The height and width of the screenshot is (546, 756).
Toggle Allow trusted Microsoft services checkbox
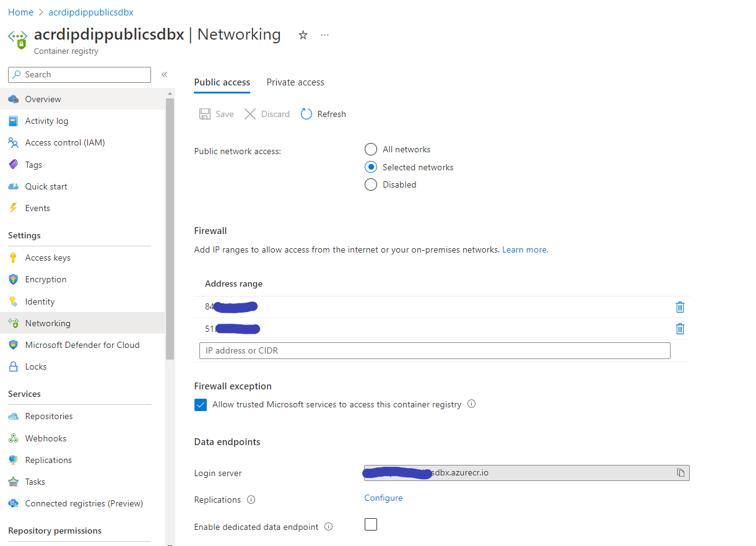(x=201, y=405)
